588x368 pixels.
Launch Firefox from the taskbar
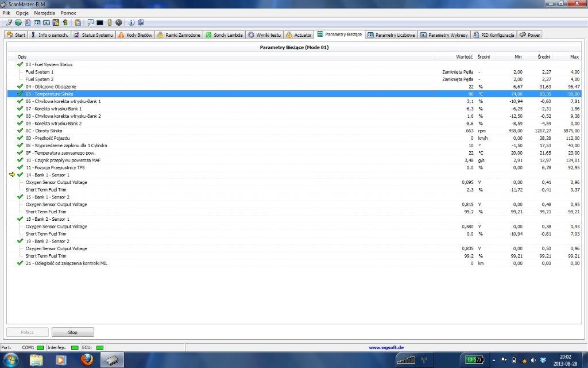(x=87, y=360)
